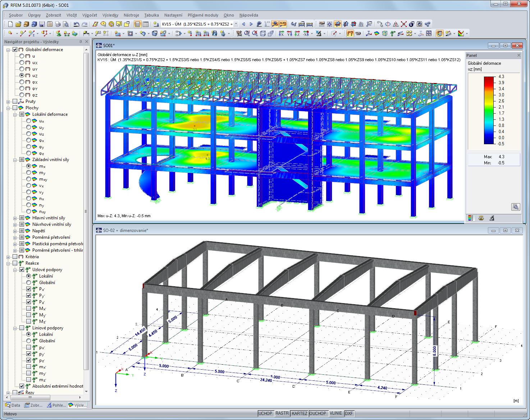Uncheck Absolutní extrémní hodnoty checkbox
Screen dimensions: 530x420
tap(22, 386)
